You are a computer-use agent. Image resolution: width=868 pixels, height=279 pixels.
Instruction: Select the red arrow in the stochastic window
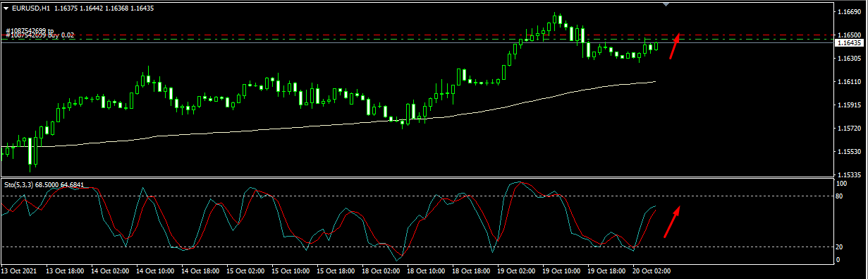coord(672,222)
